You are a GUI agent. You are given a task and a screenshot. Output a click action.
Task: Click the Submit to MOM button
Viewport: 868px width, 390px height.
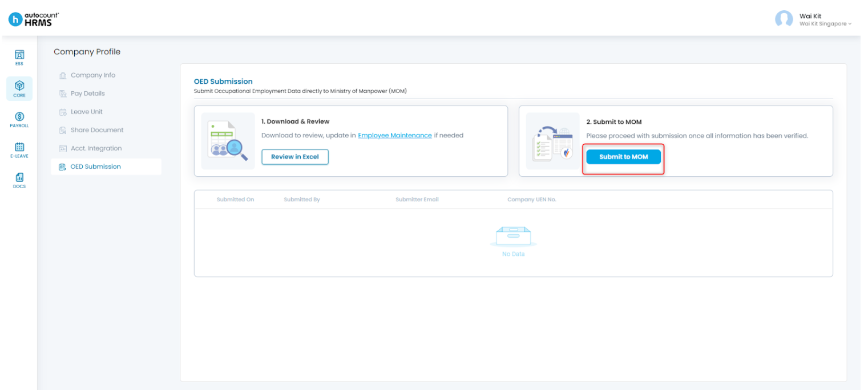click(623, 157)
